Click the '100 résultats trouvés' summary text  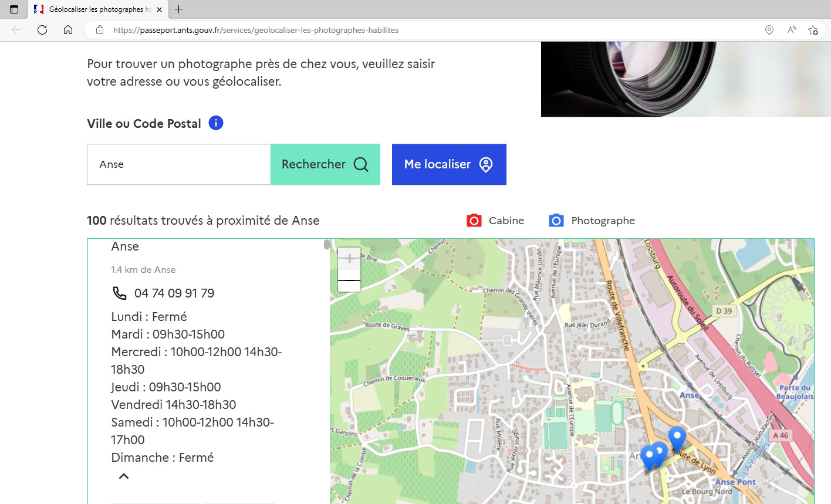tap(203, 221)
